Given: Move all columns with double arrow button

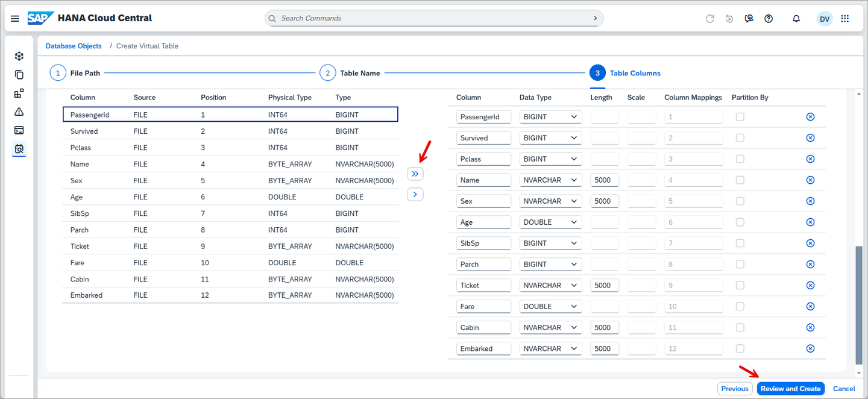Looking at the screenshot, I should (x=415, y=174).
